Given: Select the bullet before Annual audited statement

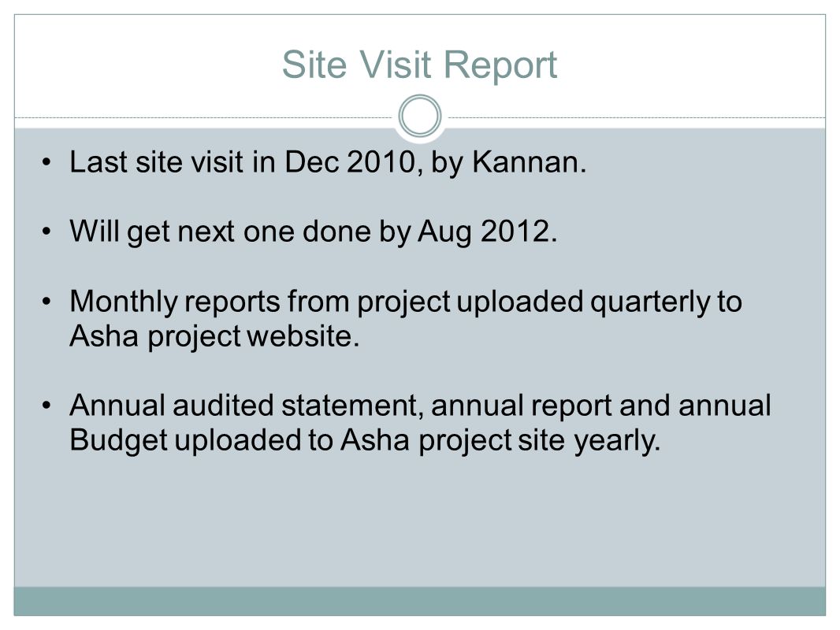Looking at the screenshot, I should coord(46,406).
